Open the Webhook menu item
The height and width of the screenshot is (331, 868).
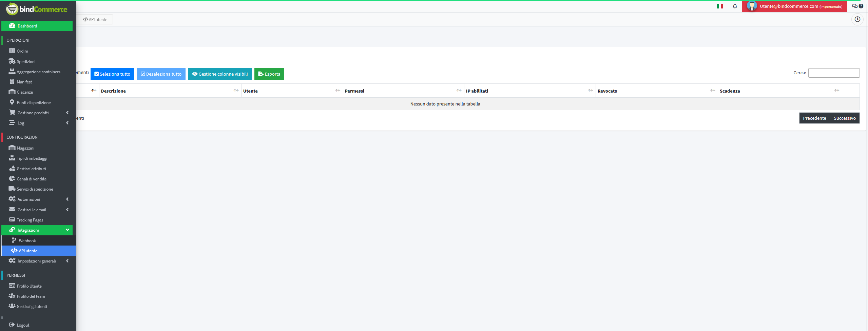pos(27,240)
